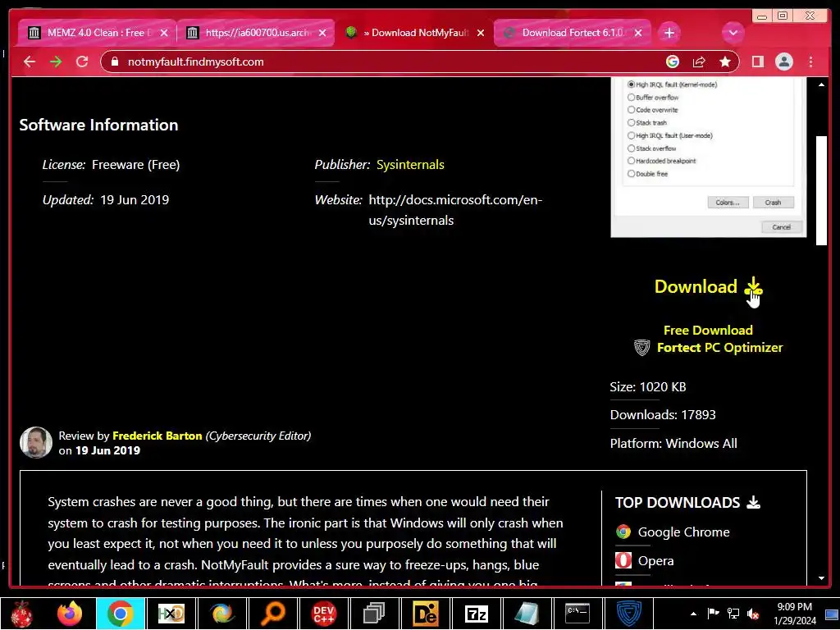
Task: Open Microsoft Edge from taskbar
Action: [x=221, y=614]
